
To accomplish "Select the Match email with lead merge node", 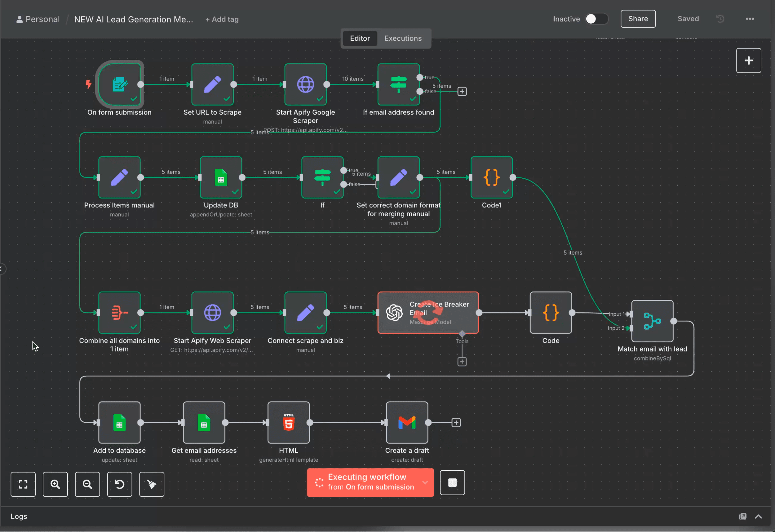I will click(x=652, y=321).
